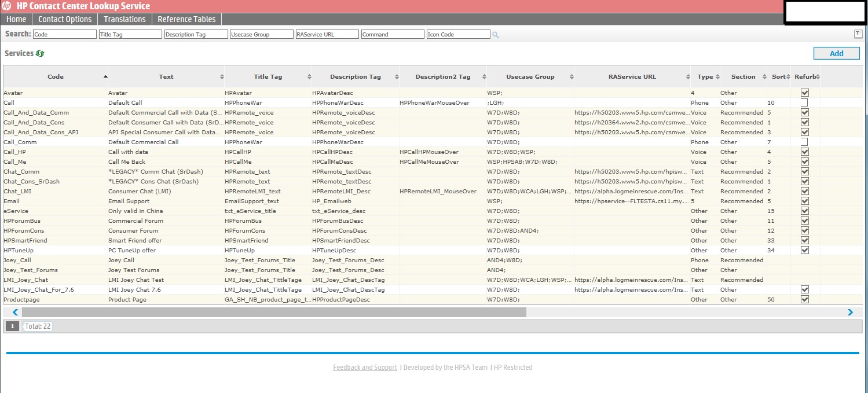Image resolution: width=868 pixels, height=393 pixels.
Task: Toggle Refurb checkbox for Call_Comm row
Action: [804, 142]
